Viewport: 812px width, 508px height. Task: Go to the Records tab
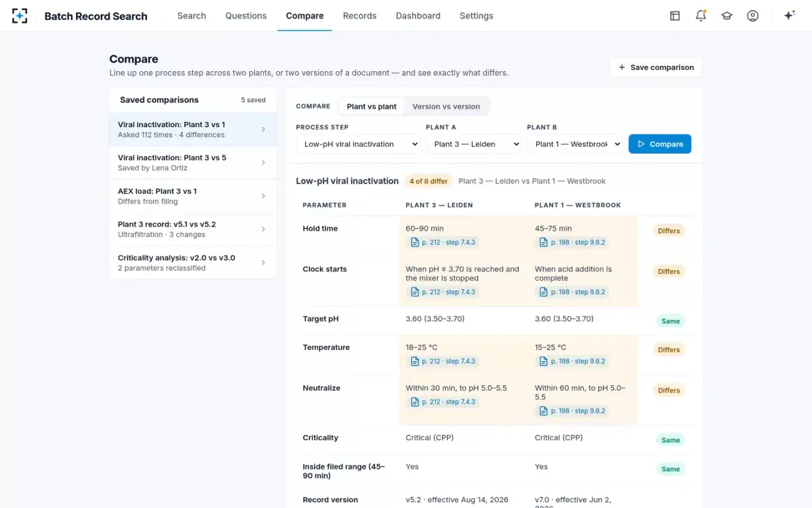click(x=360, y=16)
